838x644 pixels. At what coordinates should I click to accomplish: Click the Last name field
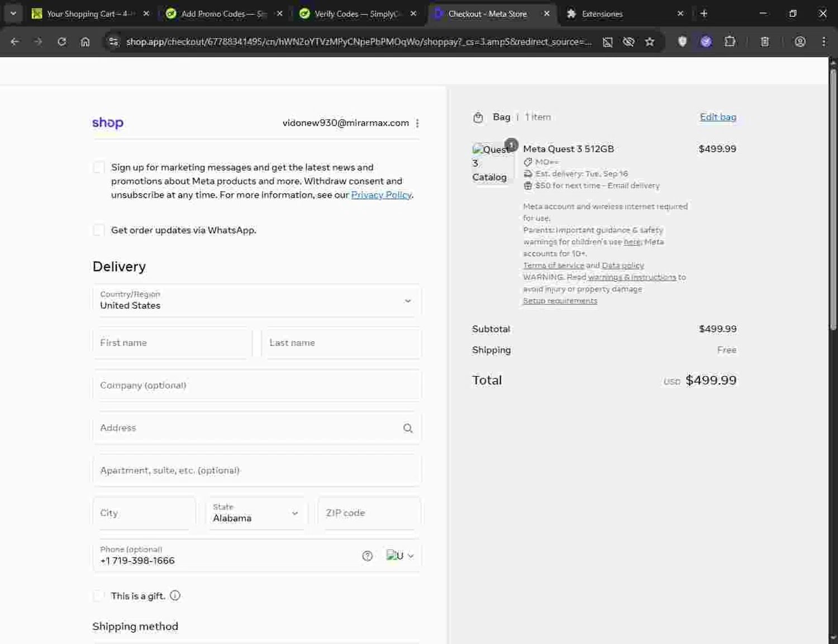(x=341, y=343)
